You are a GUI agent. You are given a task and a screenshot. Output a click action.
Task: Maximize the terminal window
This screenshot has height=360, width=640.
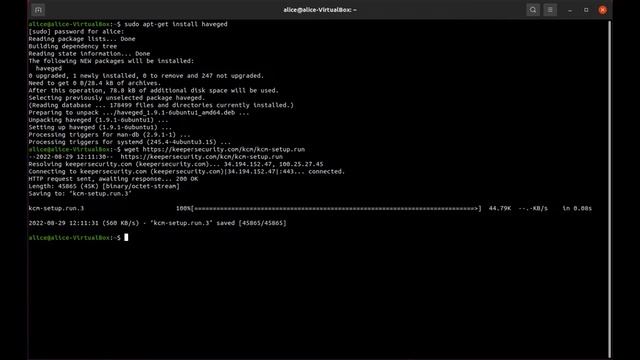pos(586,10)
